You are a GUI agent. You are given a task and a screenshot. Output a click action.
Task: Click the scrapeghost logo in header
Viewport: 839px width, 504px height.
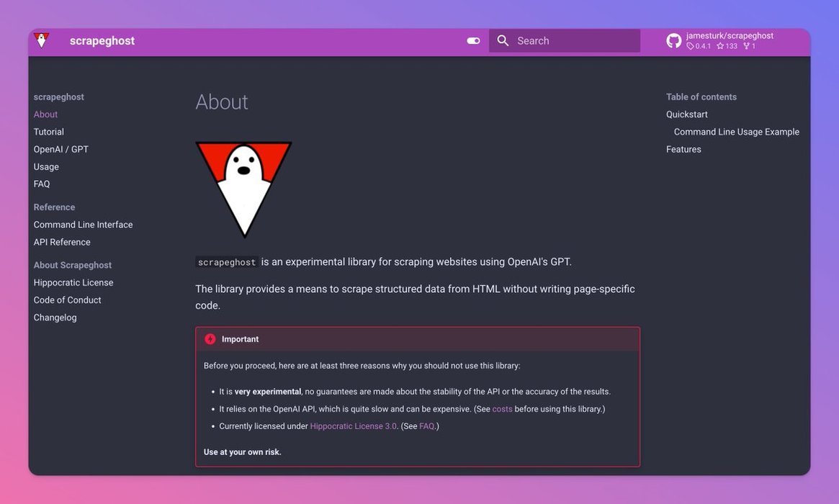tap(42, 40)
